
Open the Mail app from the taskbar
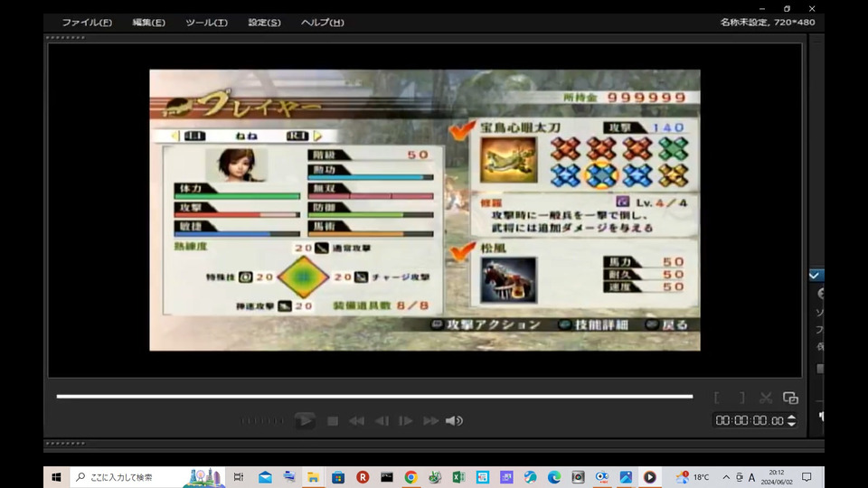coord(265,477)
